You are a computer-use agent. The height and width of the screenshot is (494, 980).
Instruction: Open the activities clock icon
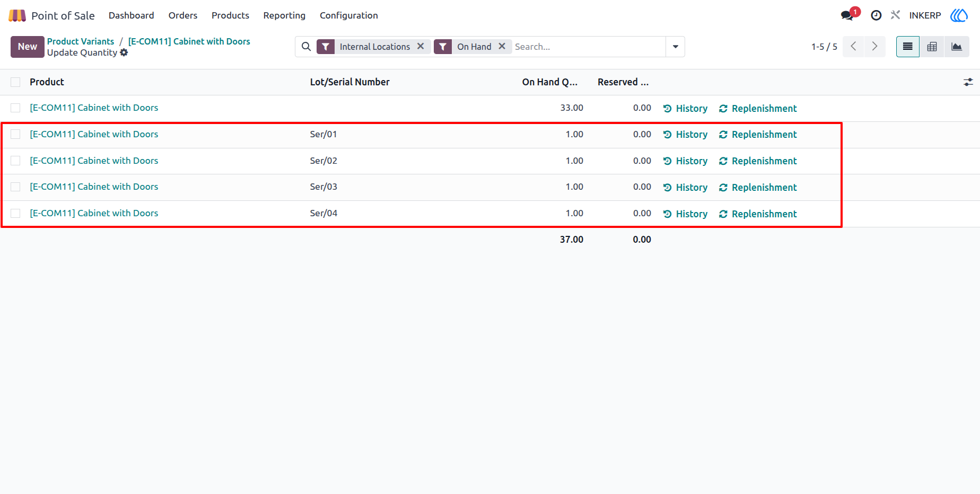(x=876, y=15)
